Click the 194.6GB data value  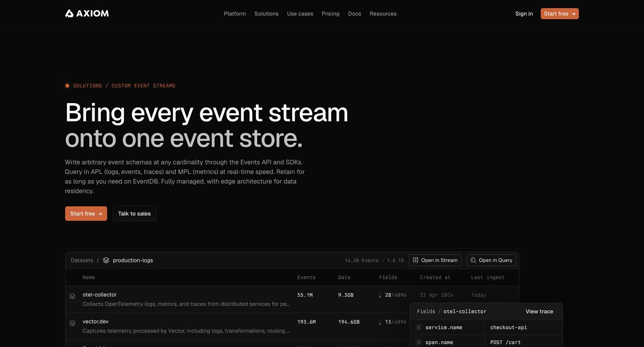click(x=349, y=322)
